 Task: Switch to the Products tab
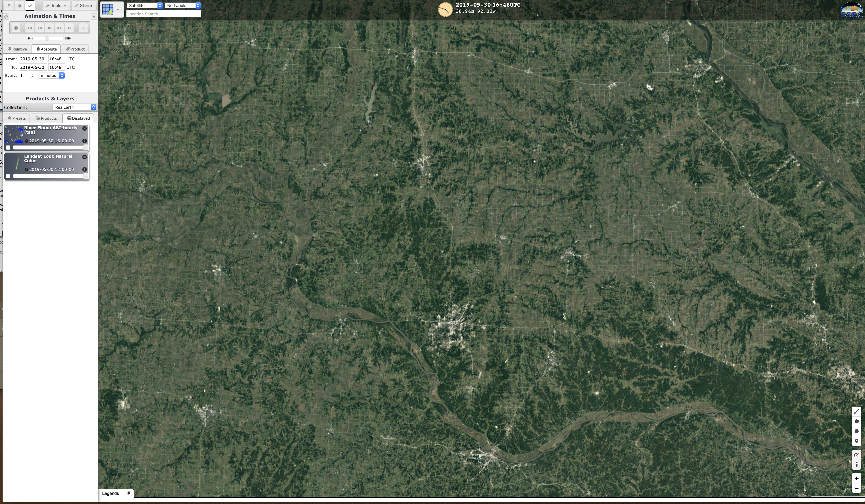tap(46, 118)
